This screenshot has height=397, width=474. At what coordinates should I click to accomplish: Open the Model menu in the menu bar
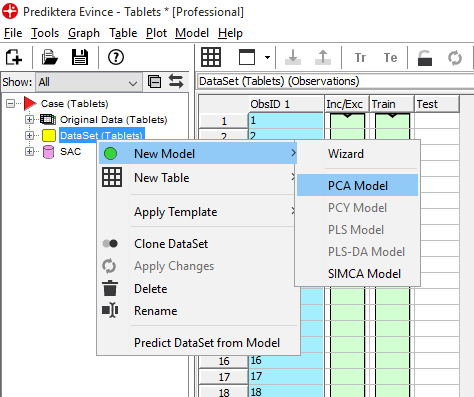pos(192,33)
